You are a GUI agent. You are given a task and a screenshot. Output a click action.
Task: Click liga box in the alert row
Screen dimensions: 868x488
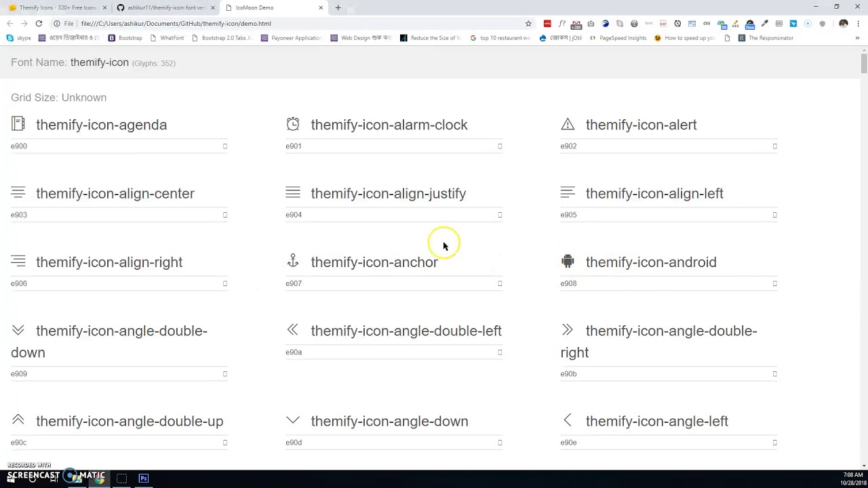[x=774, y=146]
